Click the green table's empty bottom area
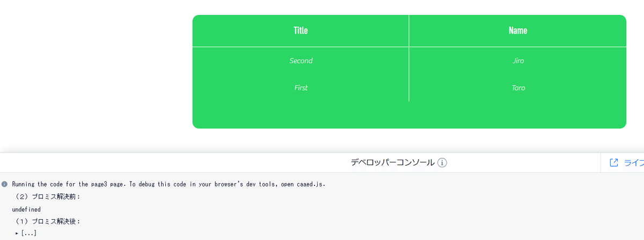The height and width of the screenshot is (240, 644). click(409, 115)
